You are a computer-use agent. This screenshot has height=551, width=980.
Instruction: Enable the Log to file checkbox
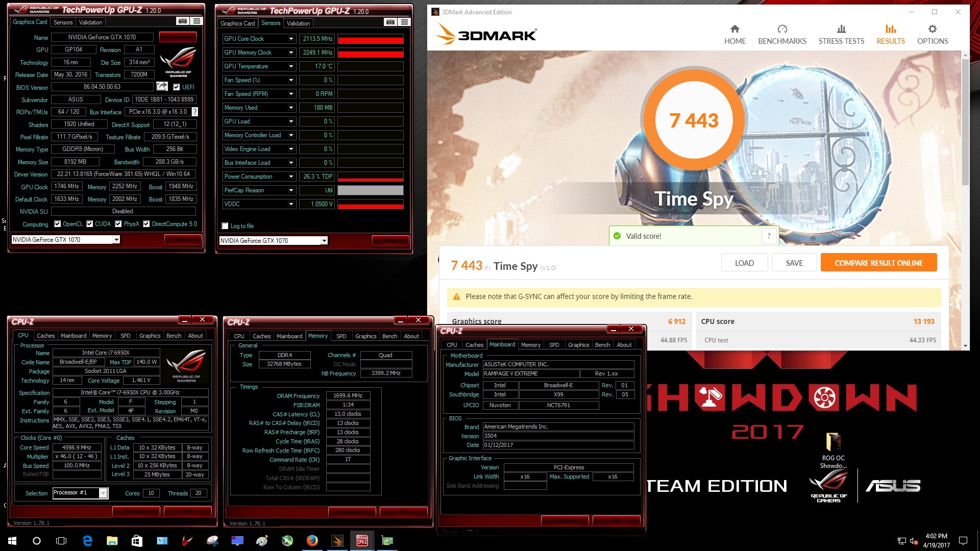coord(225,226)
